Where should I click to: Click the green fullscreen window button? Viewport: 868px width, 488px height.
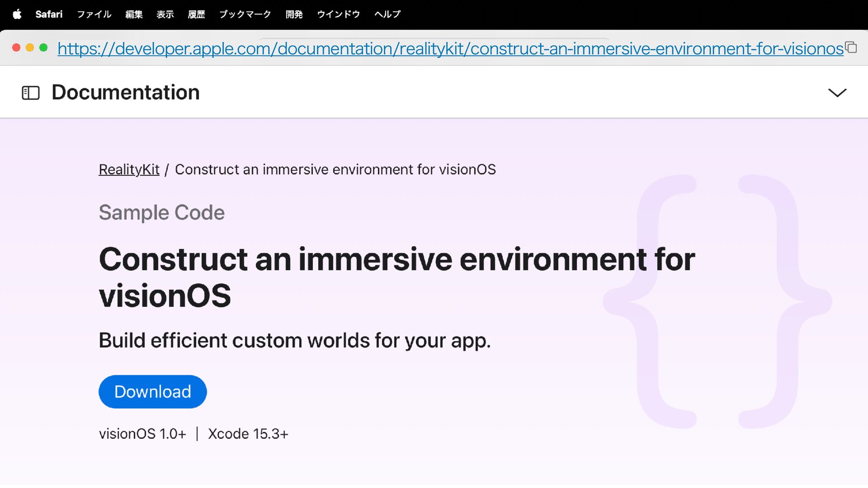pos(43,47)
